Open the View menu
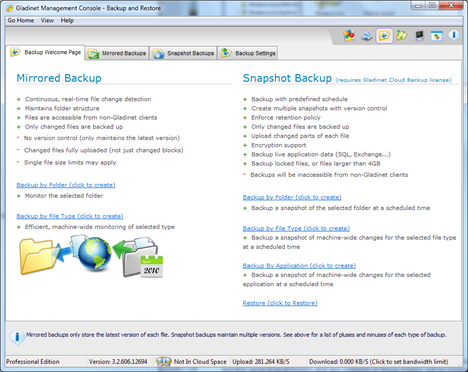Image resolution: width=468 pixels, height=372 pixels. [x=47, y=20]
